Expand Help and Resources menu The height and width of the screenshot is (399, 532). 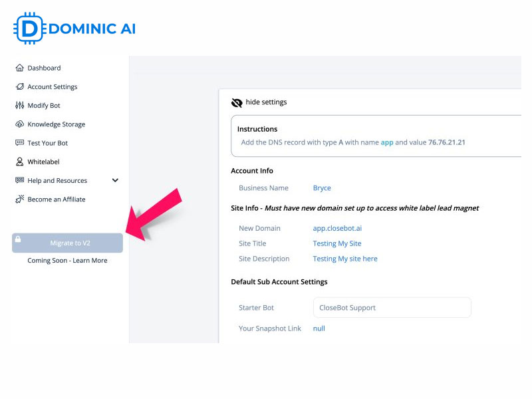point(57,180)
